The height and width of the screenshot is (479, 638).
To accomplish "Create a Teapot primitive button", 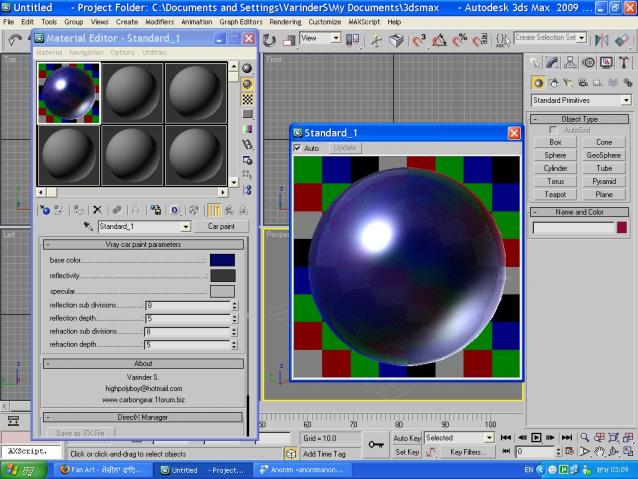I will [555, 195].
